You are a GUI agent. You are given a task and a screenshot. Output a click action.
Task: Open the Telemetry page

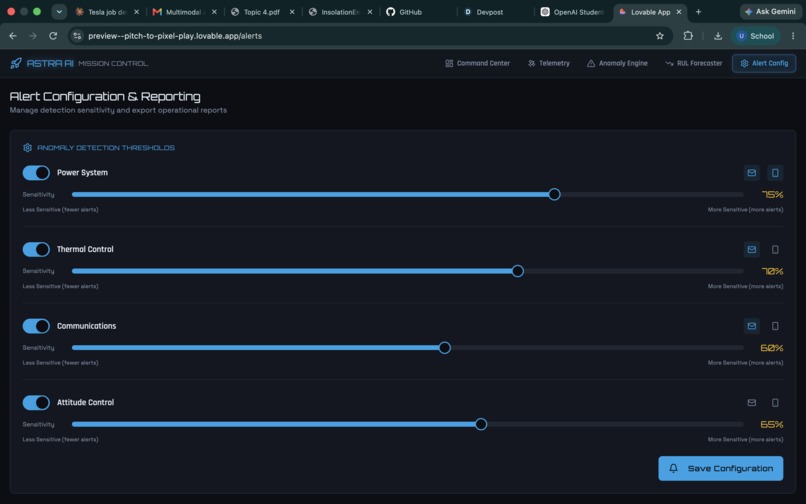(x=549, y=63)
